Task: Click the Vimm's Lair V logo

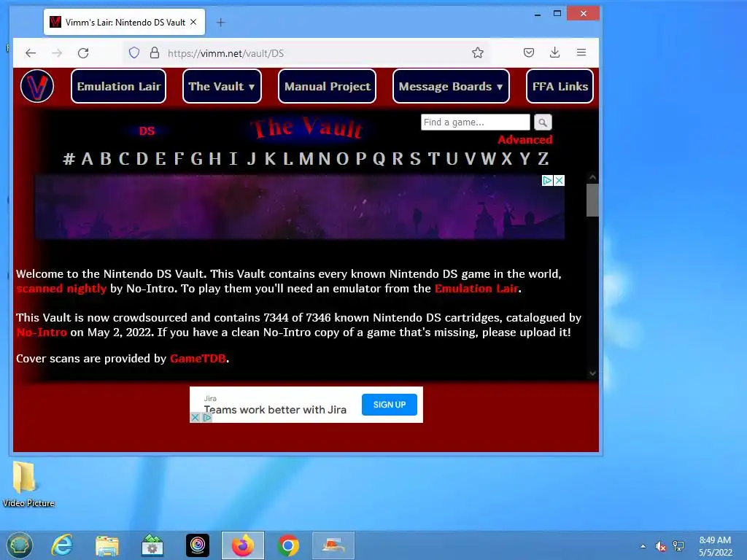Action: click(37, 86)
